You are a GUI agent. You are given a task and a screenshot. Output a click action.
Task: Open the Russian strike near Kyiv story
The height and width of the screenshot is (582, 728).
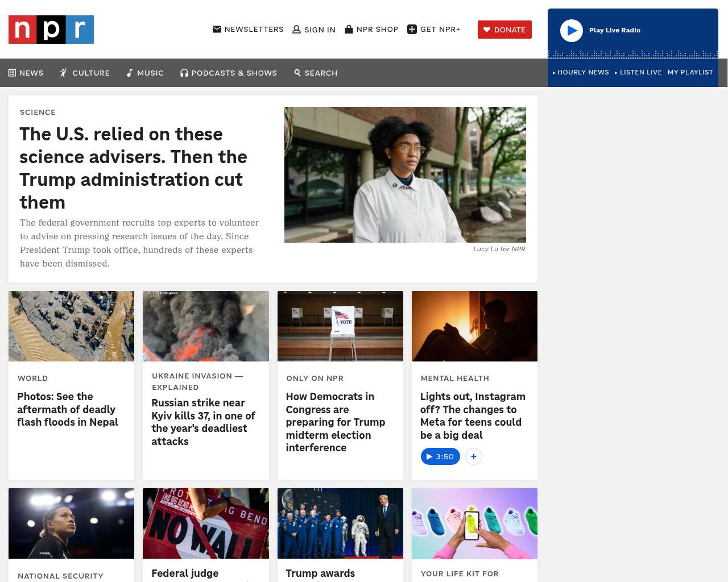coord(204,422)
